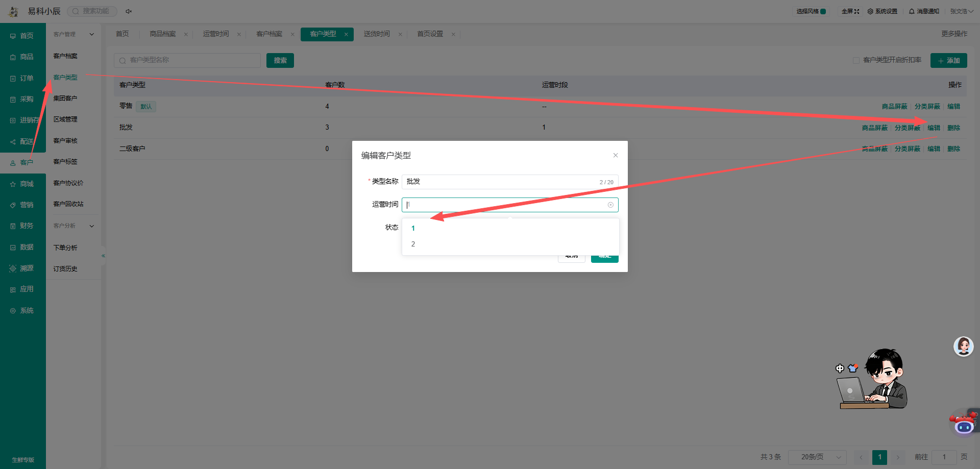Open 系统 sidebar module

tap(22, 310)
